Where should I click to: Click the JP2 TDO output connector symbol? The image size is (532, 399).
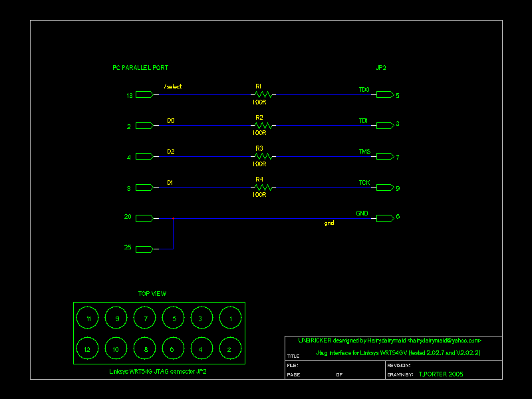pos(385,94)
